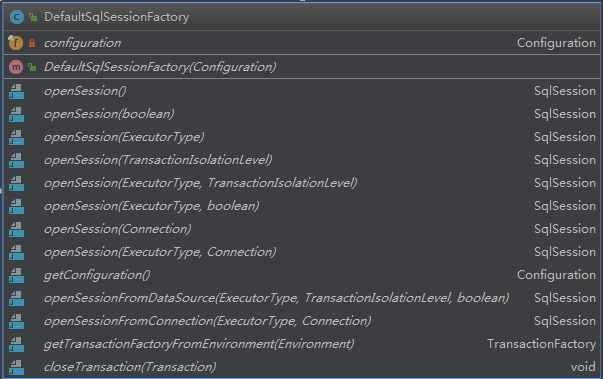Select the configuration field name

82,43
